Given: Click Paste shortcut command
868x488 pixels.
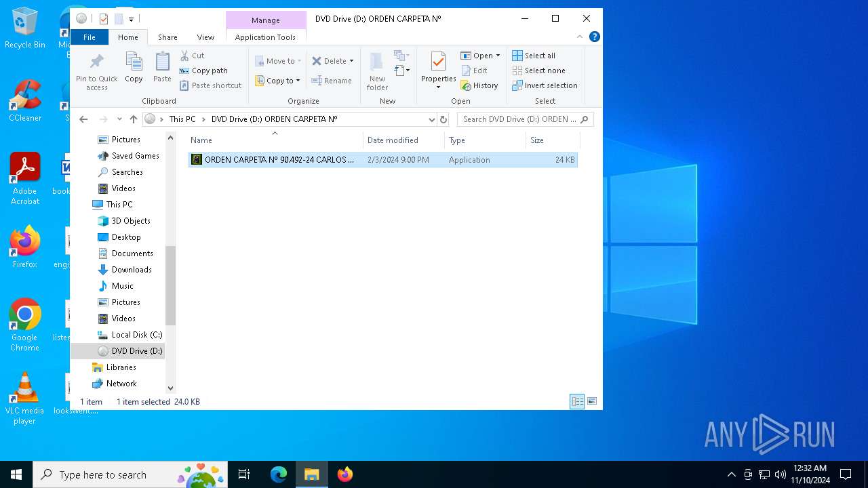Looking at the screenshot, I should 210,85.
